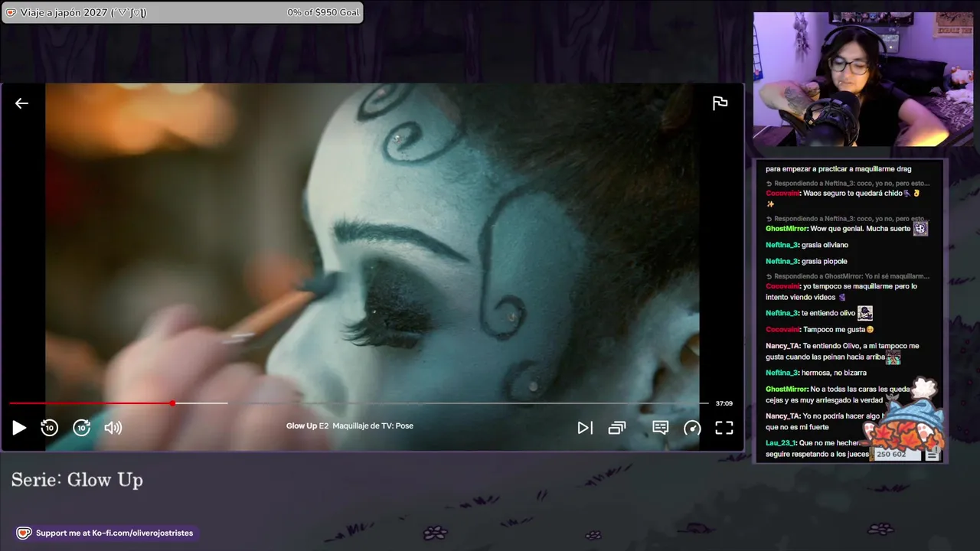The image size is (980, 551).
Task: Click the Ko-fi icon in goal bar
Action: click(x=11, y=12)
